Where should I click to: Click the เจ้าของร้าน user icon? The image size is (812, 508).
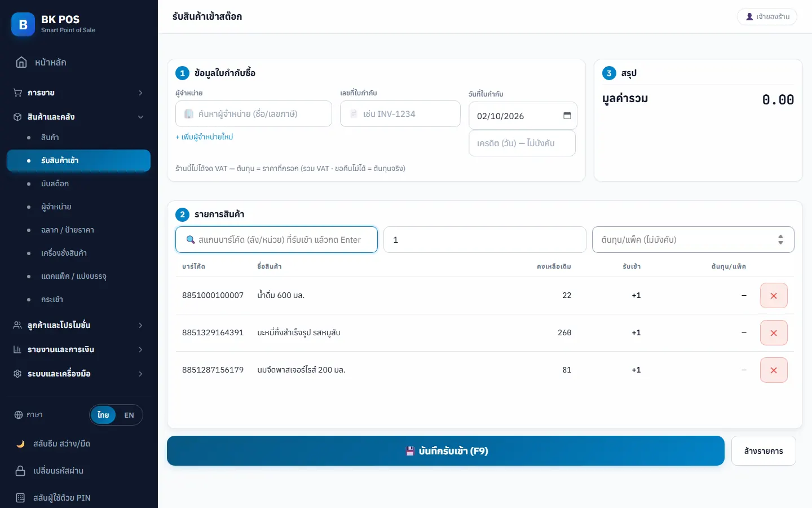point(749,17)
